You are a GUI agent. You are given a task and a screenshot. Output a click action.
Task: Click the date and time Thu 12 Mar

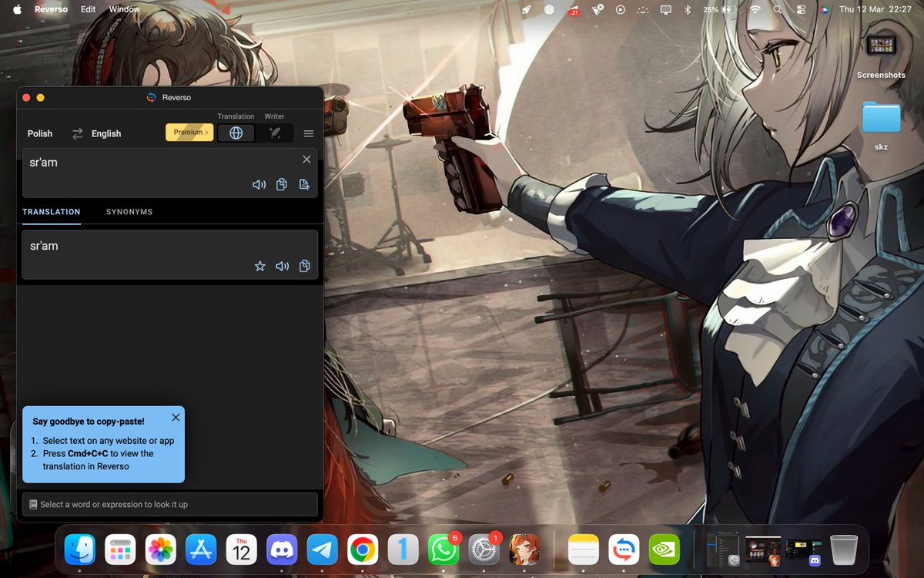tap(875, 9)
